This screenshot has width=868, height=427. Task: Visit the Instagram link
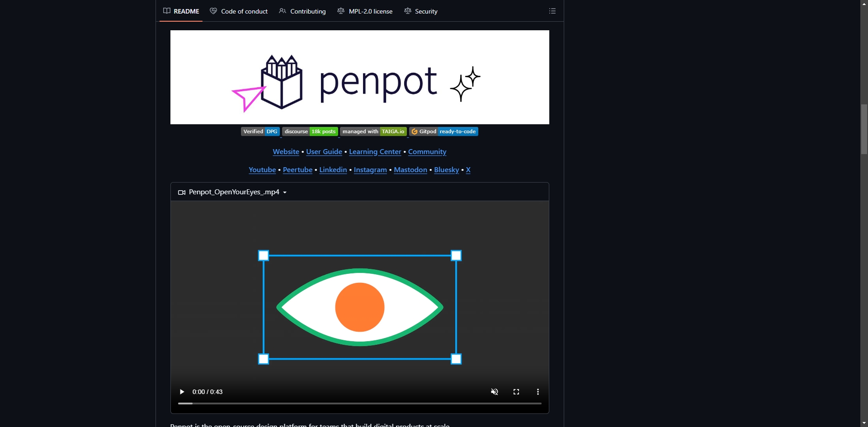pos(370,170)
